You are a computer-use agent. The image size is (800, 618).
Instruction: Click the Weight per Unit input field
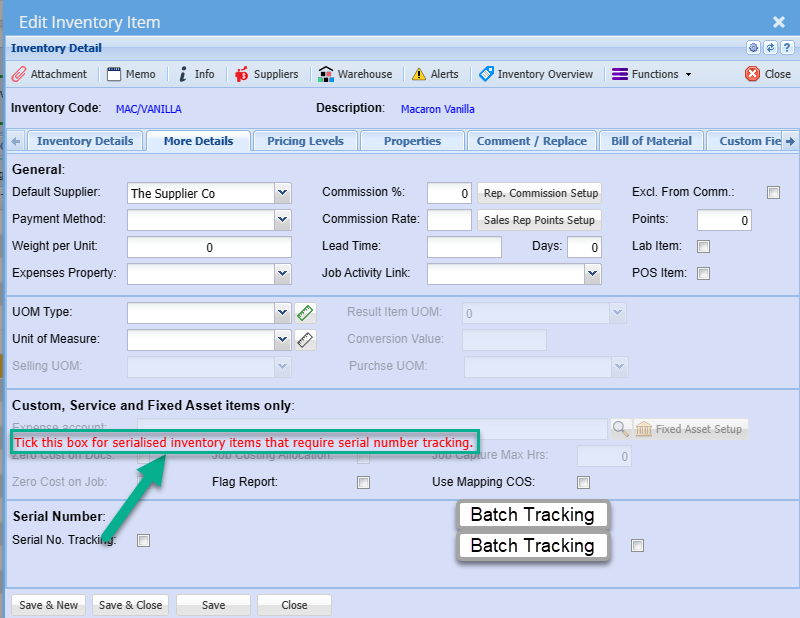tap(209, 247)
